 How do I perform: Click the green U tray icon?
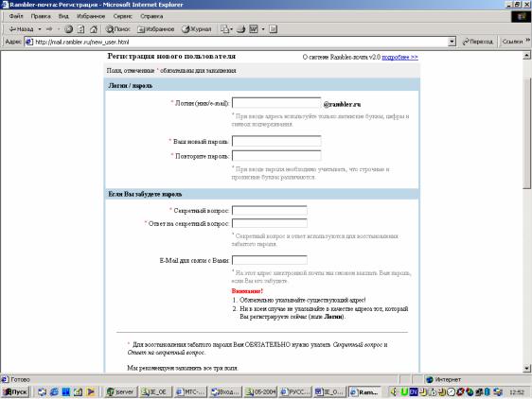pos(404,392)
